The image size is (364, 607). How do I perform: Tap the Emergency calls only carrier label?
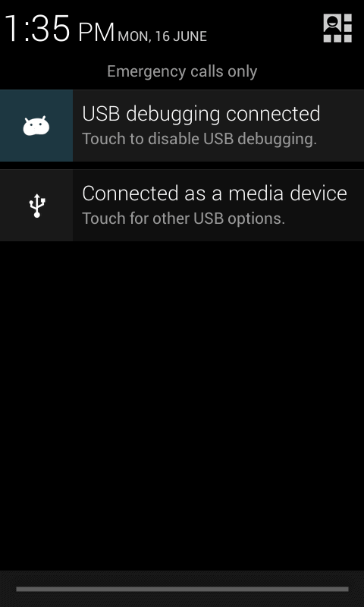(x=182, y=71)
